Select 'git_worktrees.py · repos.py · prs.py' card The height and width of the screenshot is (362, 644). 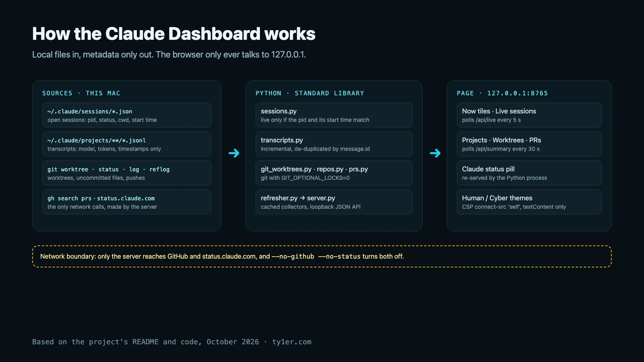click(334, 173)
